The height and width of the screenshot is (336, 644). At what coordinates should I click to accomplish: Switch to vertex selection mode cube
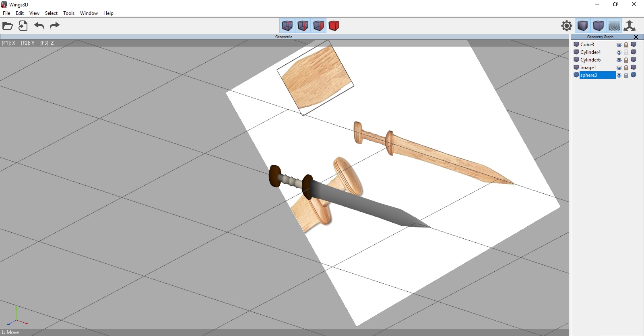pos(287,26)
